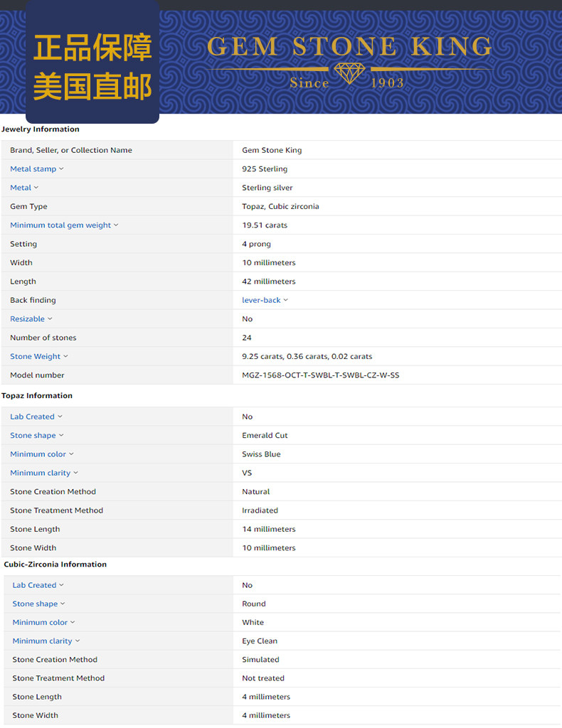Expand Minimum clarity chevron in Topaz section
562x728 pixels.
click(x=75, y=473)
